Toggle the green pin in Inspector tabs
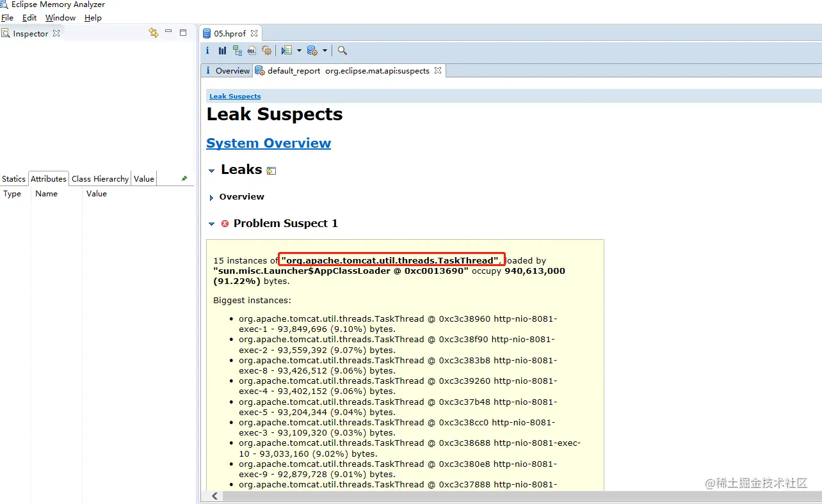 pos(184,179)
